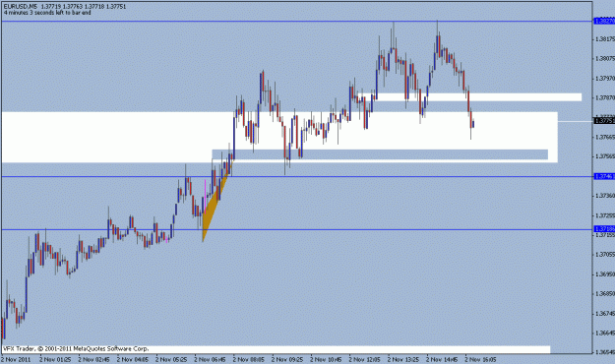Screen dimensions: 615x364
Task: Click the '2 Nov 05:25' time label
Action: tap(171, 359)
